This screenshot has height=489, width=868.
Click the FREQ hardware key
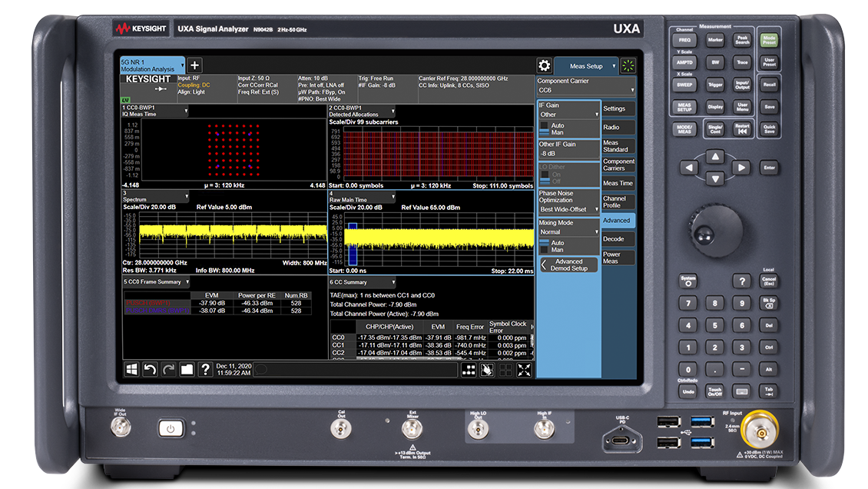684,40
